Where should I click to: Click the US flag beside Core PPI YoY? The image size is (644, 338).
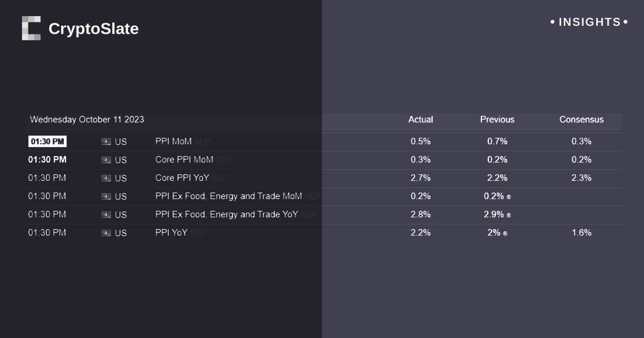point(106,178)
